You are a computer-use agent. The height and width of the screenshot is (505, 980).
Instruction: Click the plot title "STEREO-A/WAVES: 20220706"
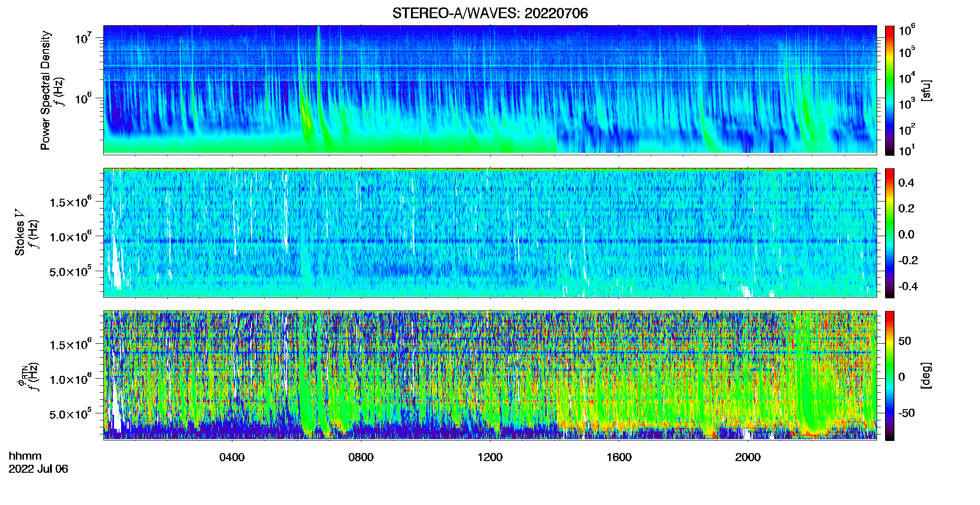pos(490,14)
